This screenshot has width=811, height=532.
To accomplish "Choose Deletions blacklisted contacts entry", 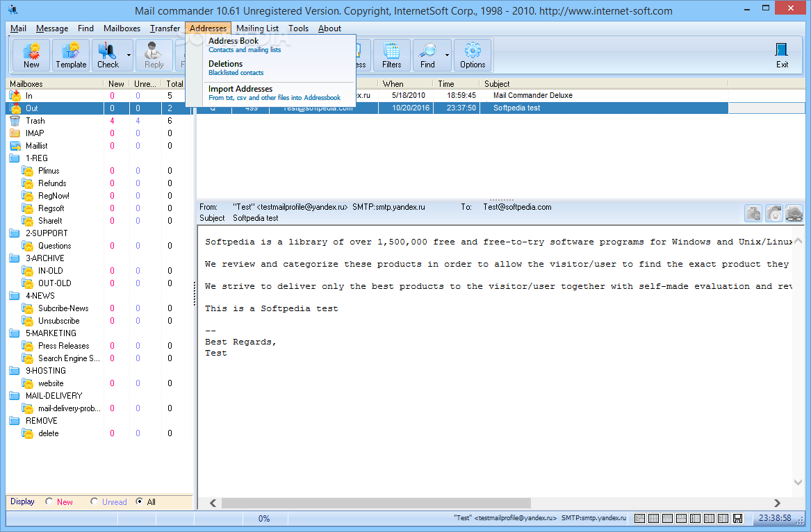I will click(x=270, y=68).
